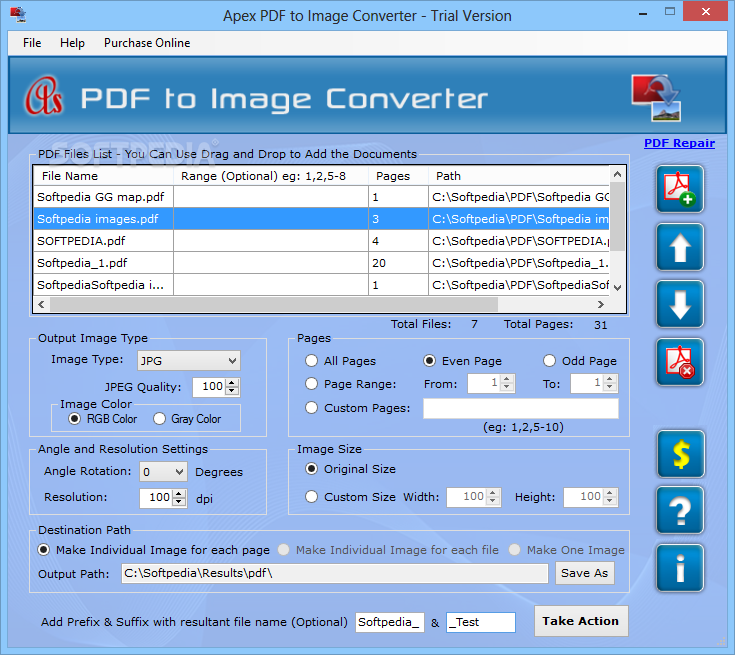Click the Output Path field
Viewport: 735px width, 655px height.
tap(335, 573)
